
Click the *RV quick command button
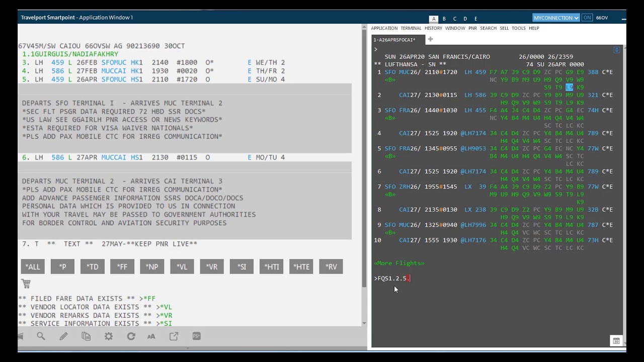331,266
